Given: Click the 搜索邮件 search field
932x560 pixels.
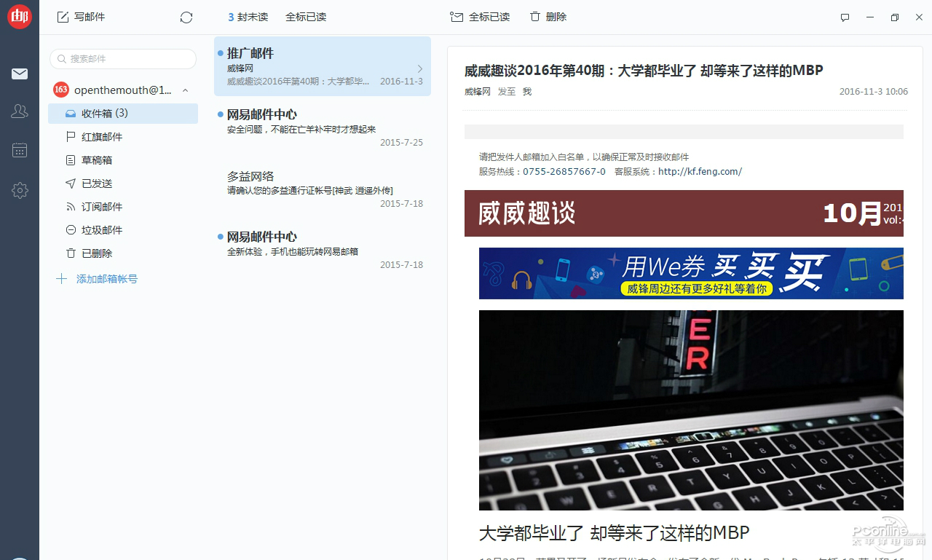Looking at the screenshot, I should click(x=123, y=59).
